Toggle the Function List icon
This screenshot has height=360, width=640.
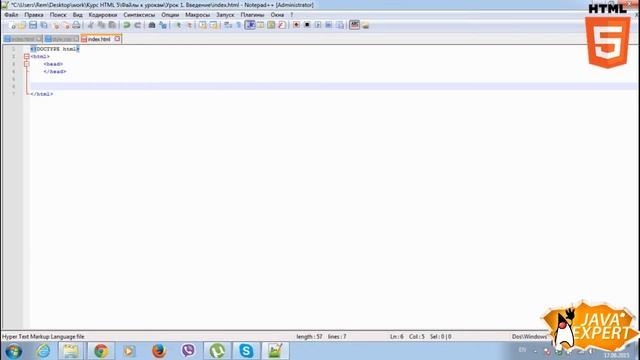[282, 25]
